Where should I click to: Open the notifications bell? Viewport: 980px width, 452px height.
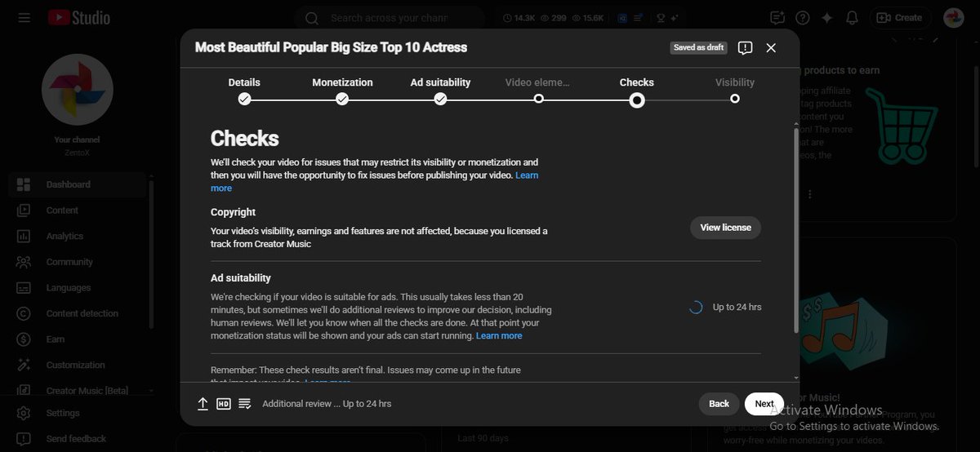[x=852, y=18]
